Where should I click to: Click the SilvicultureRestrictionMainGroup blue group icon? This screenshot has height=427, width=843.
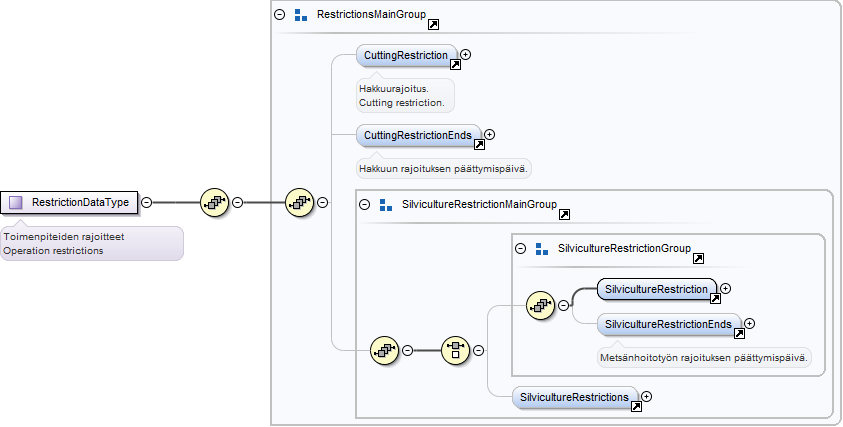coord(386,204)
